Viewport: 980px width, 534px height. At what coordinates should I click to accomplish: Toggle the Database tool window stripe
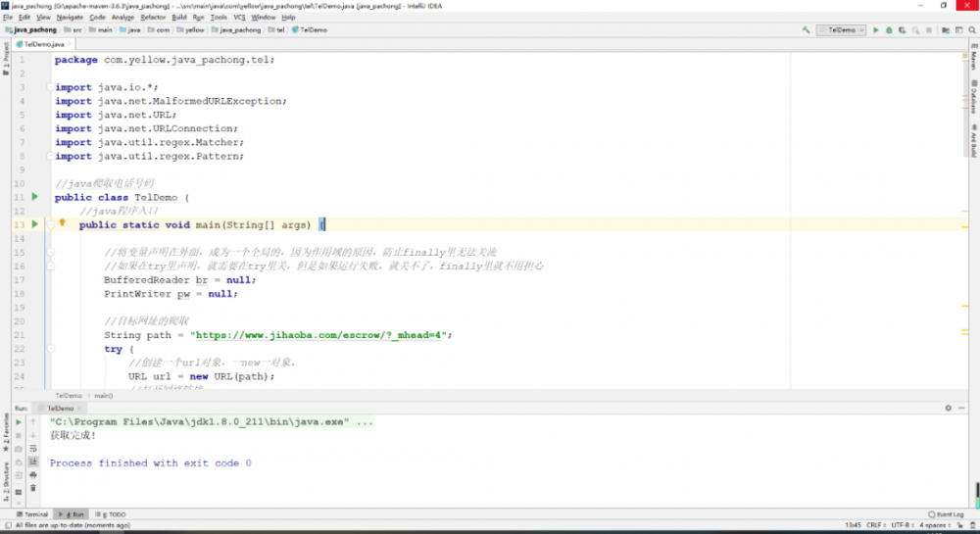974,97
